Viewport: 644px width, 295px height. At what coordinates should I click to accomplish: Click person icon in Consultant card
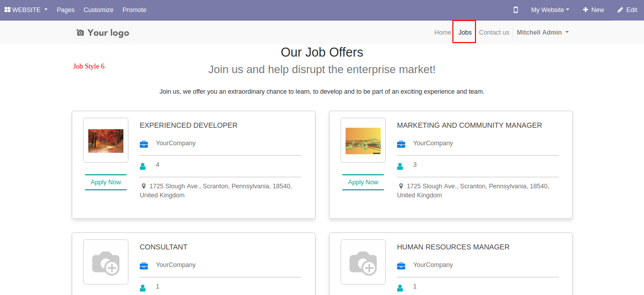143,287
